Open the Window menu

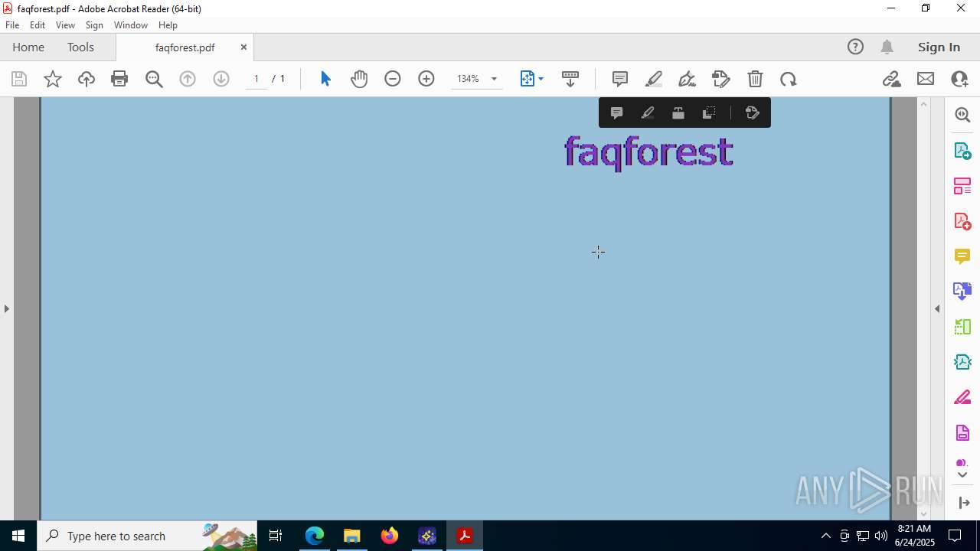tap(131, 25)
